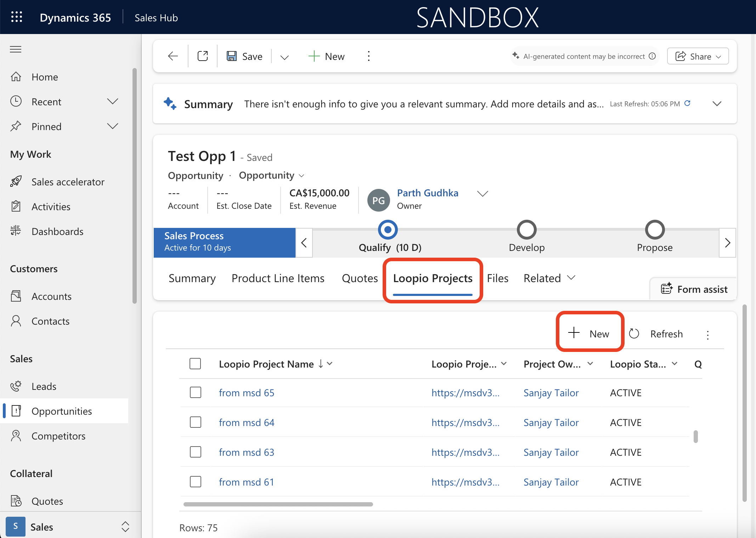Click the Develop stage circle
Image resolution: width=756 pixels, height=538 pixels.
526,230
